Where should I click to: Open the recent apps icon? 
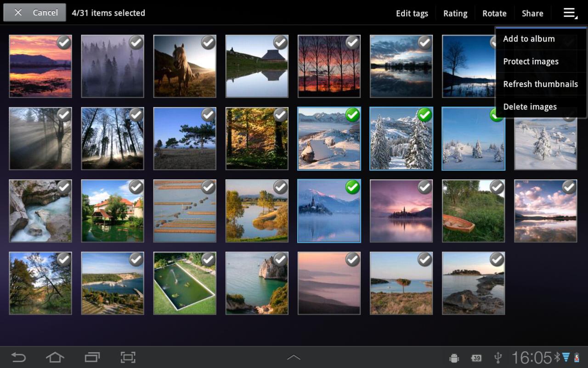pos(92,357)
